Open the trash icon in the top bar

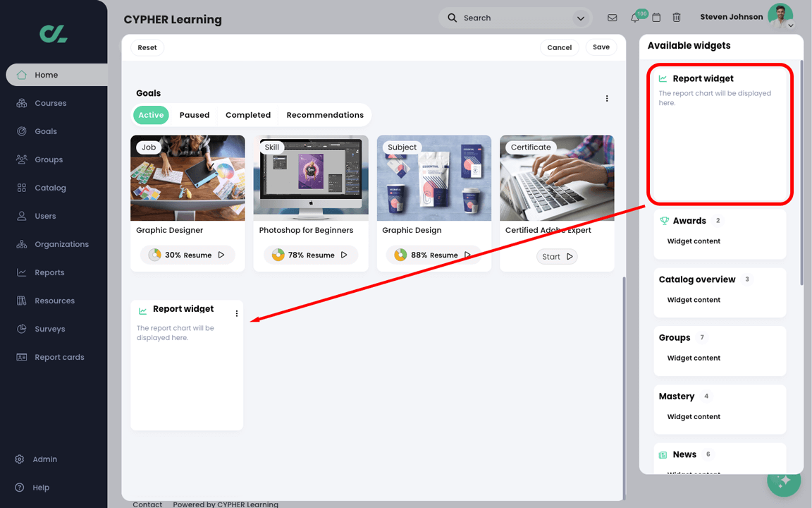point(677,18)
